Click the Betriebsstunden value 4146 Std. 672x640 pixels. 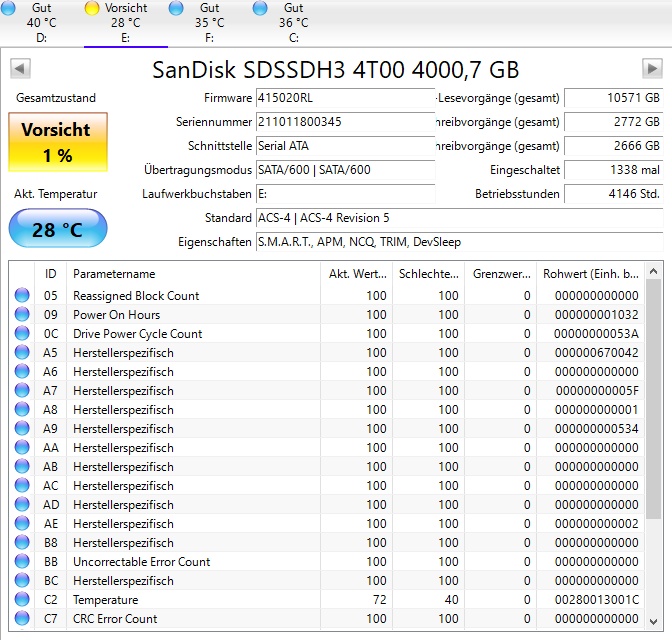pos(614,194)
